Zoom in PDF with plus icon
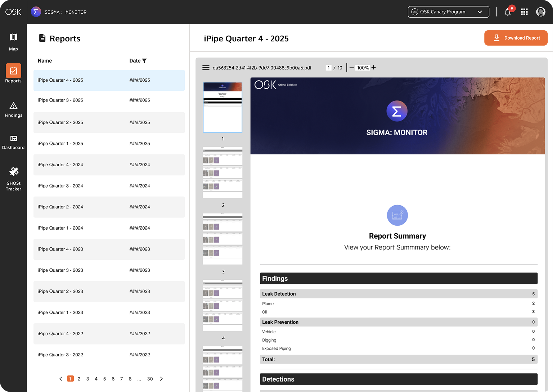The width and height of the screenshot is (553, 392). point(374,68)
